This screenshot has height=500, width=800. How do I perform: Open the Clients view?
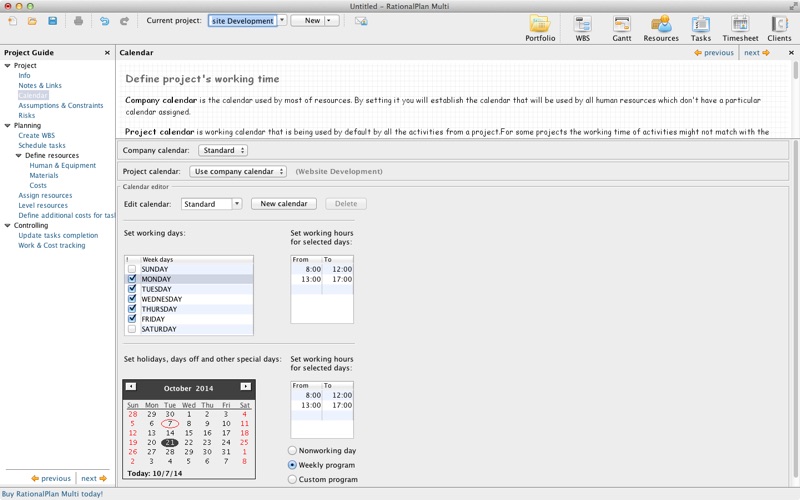(x=779, y=29)
